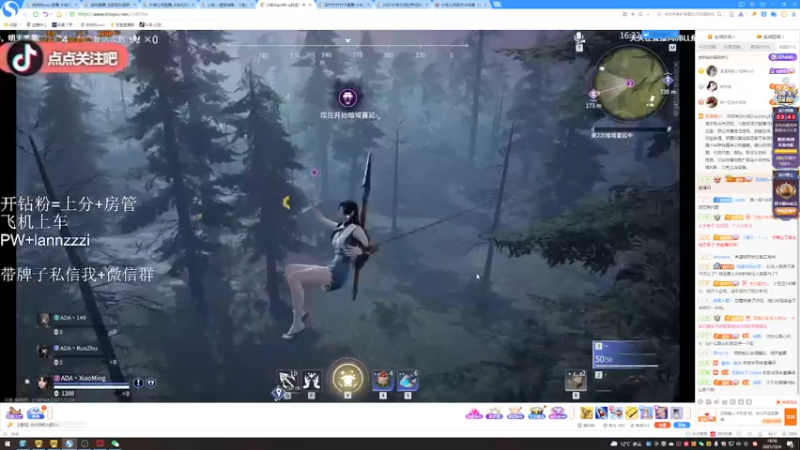Click the red countdown timer widget
The image size is (800, 450).
(786, 117)
